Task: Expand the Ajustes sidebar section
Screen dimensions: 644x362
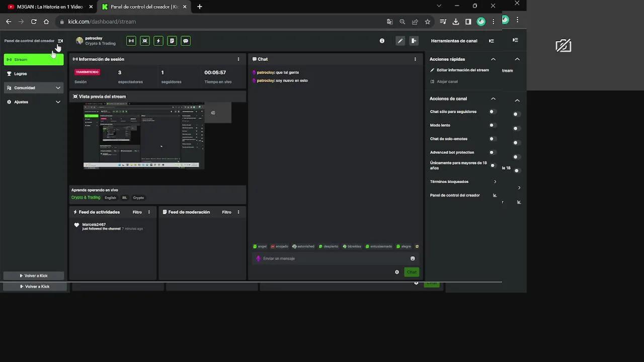Action: click(34, 102)
